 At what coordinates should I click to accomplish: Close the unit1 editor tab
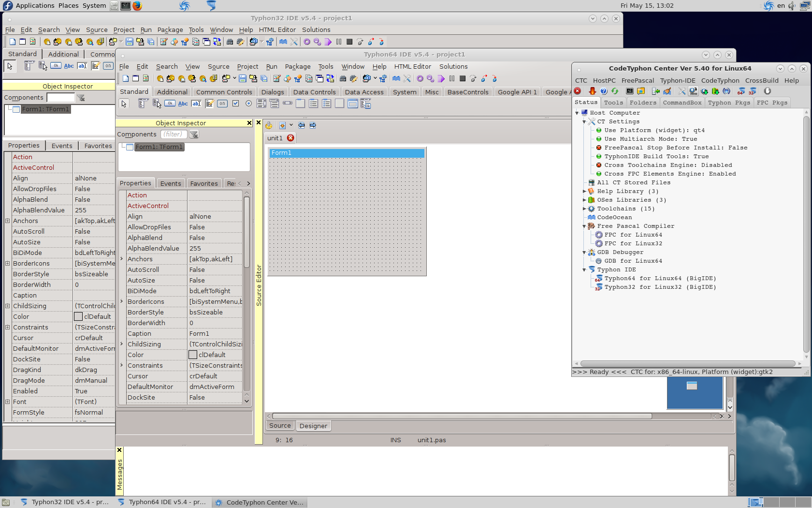290,138
